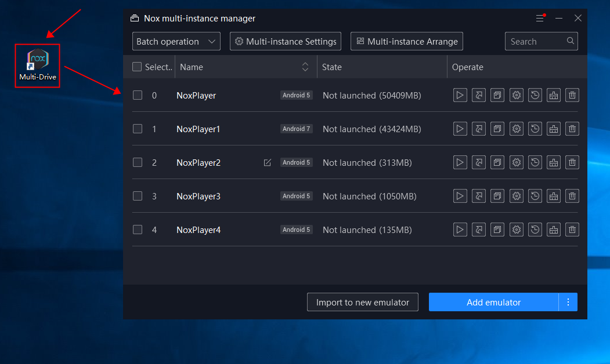The width and height of the screenshot is (610, 364).
Task: Open more options beside Add emulator
Action: 568,302
